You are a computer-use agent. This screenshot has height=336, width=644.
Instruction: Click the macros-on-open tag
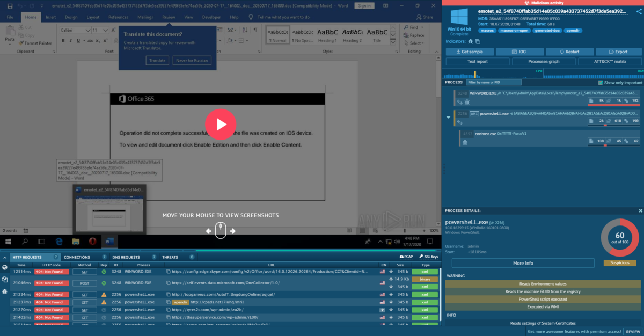[515, 31]
